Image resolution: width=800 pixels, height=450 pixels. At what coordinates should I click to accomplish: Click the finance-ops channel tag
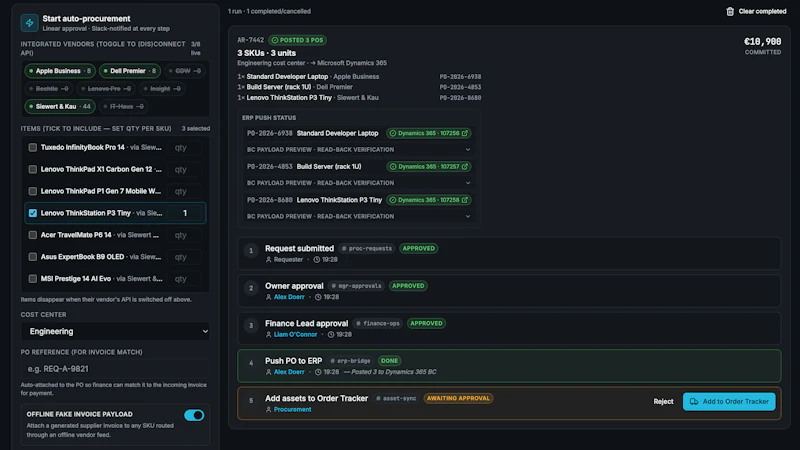pos(378,323)
